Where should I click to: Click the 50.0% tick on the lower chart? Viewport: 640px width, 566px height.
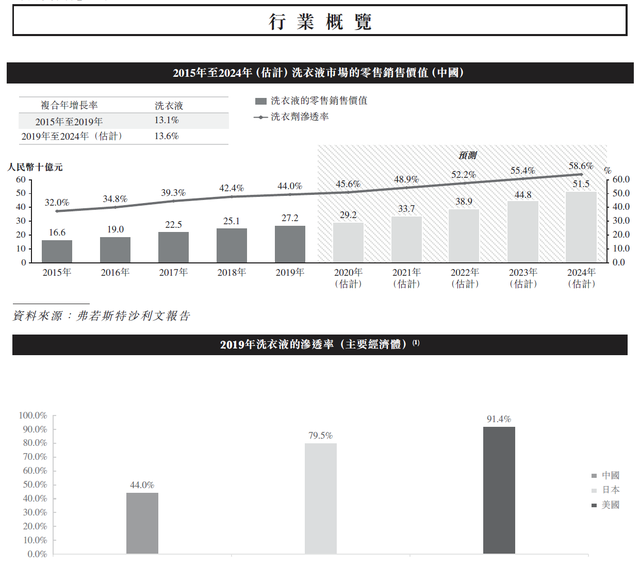[x=35, y=485]
